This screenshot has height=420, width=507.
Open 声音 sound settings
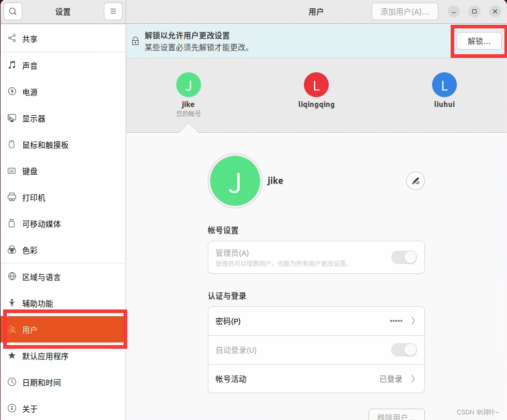coord(63,66)
